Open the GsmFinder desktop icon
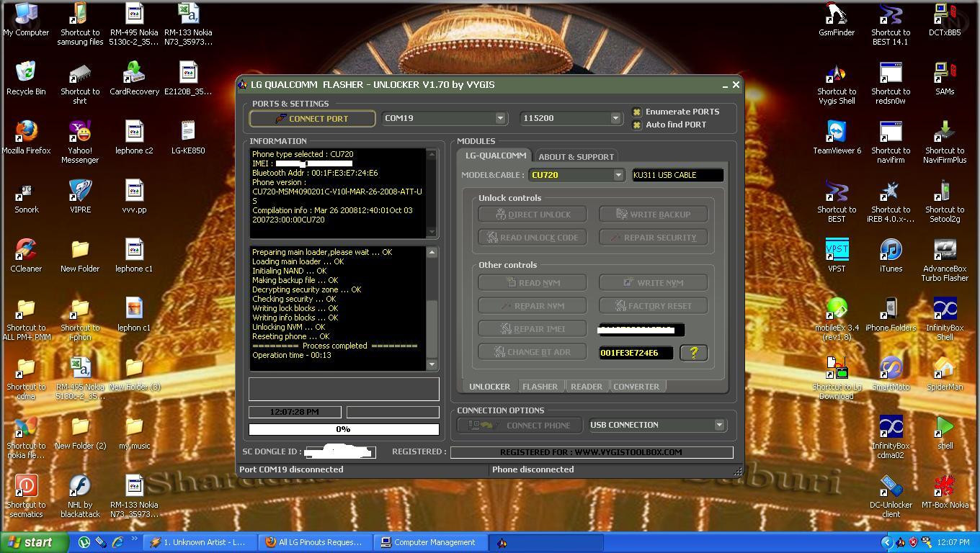The height and width of the screenshot is (553, 980). coord(837,19)
